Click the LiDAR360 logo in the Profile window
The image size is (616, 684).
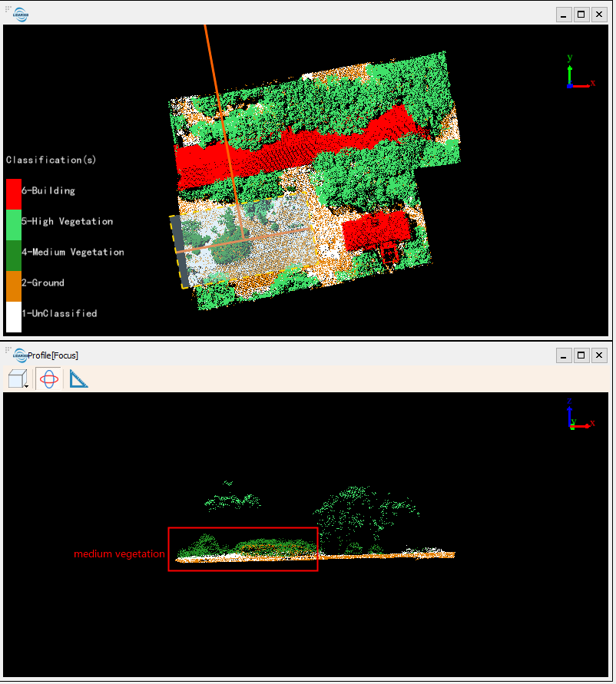(20, 355)
